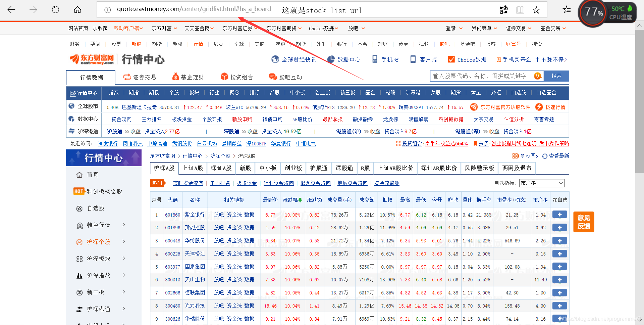
Task: Switch to 上证A股 tab
Action: tap(193, 168)
